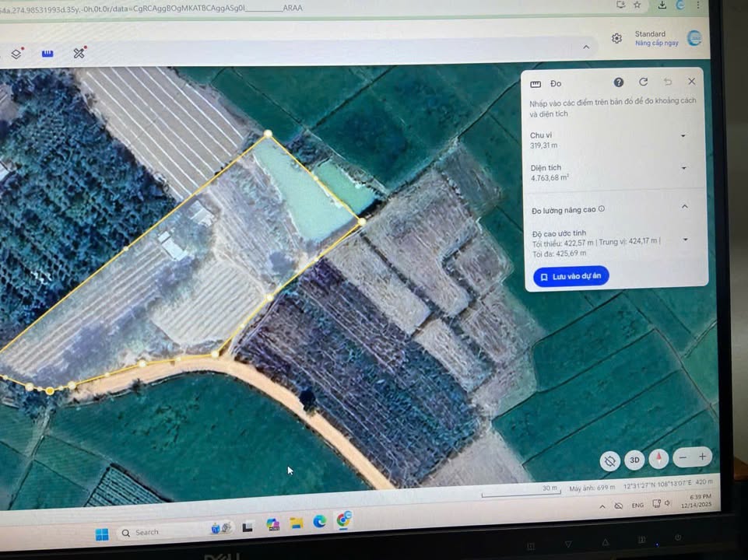Collapse the Đo lường nâng cao section
Viewport: 748px width, 560px height.
[x=684, y=206]
